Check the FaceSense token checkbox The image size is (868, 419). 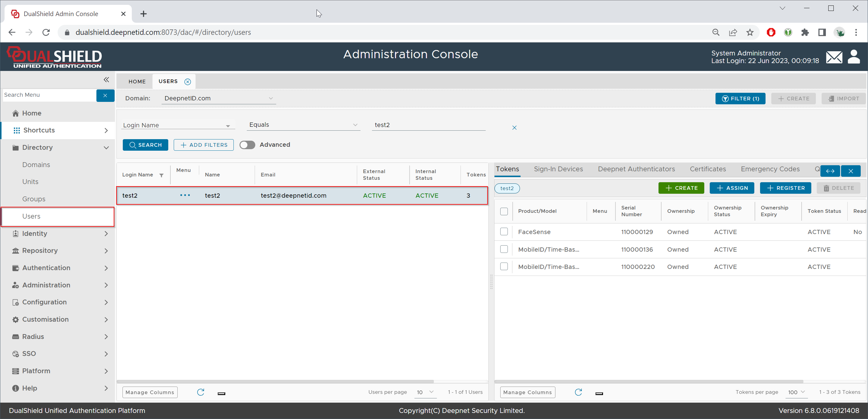tap(504, 232)
